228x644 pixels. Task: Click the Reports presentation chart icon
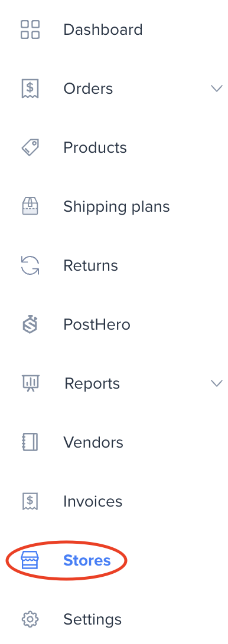30,383
